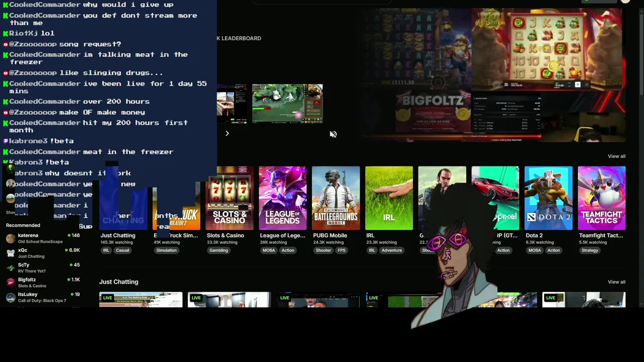Select the Adventure tag under IRL
Viewport: 644px width, 362px height.
click(x=391, y=250)
